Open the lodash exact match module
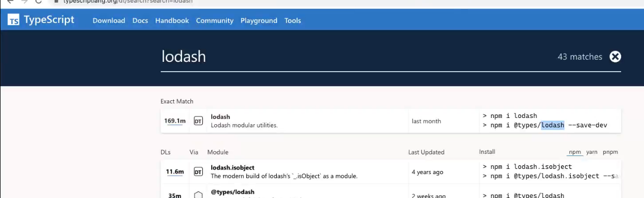 tap(221, 117)
